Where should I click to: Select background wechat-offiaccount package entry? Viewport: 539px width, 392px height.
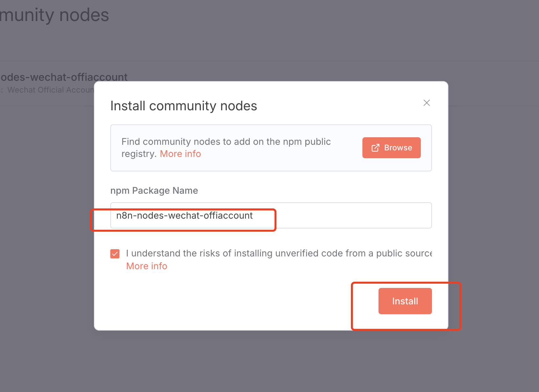coord(64,77)
